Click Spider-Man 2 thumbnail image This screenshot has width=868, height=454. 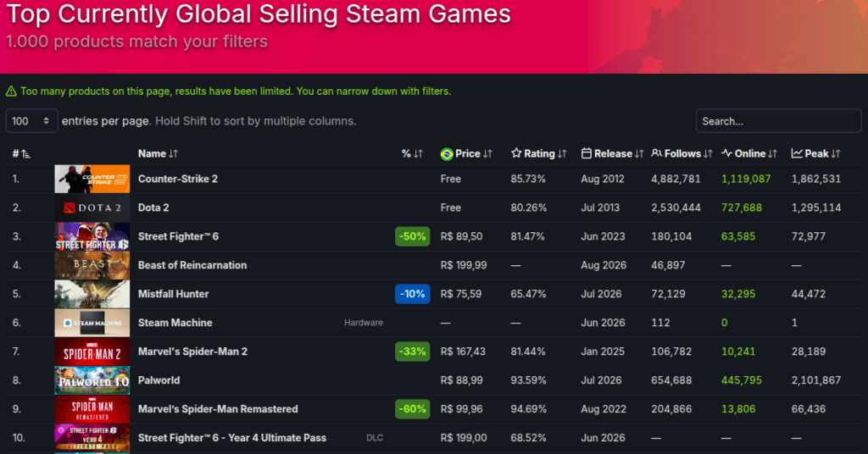point(92,352)
